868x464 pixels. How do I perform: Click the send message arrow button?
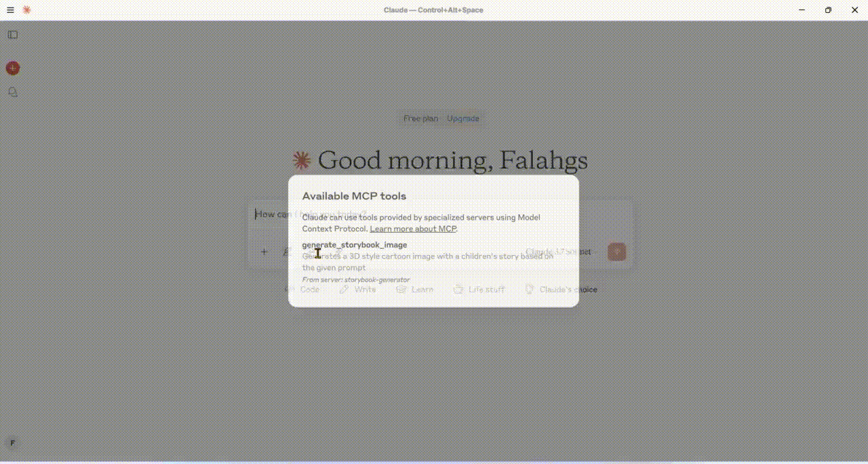[616, 252]
